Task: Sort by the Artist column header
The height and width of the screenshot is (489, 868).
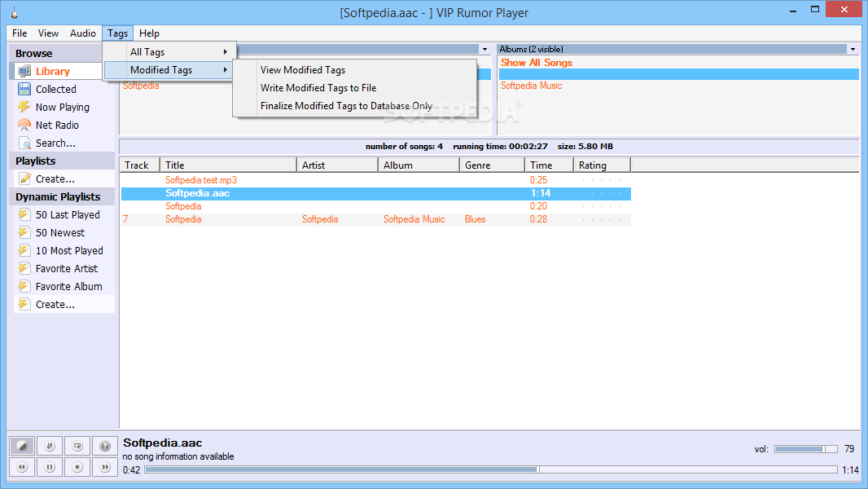Action: tap(337, 165)
